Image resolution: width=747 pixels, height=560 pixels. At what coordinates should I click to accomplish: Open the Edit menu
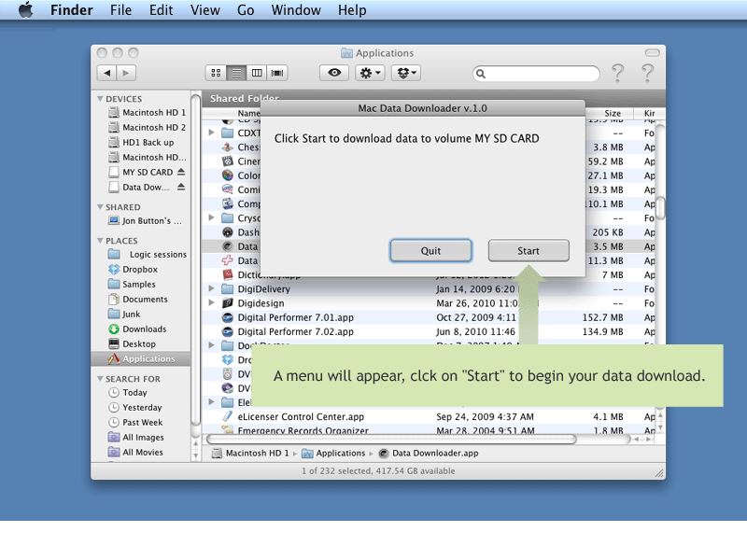click(161, 10)
